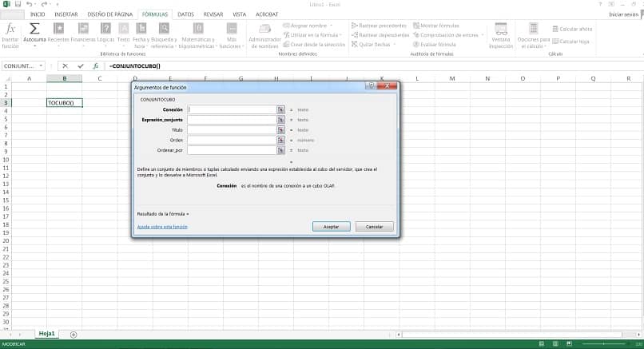Click the fx icon in formula bar
Screen dimensions: 644x349
pyautogui.click(x=95, y=65)
